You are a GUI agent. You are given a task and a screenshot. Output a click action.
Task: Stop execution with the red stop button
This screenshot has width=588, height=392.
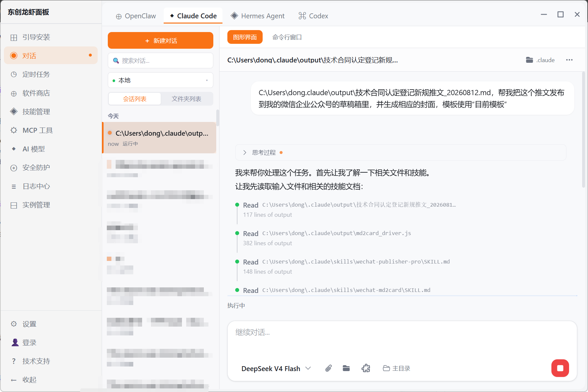point(560,368)
